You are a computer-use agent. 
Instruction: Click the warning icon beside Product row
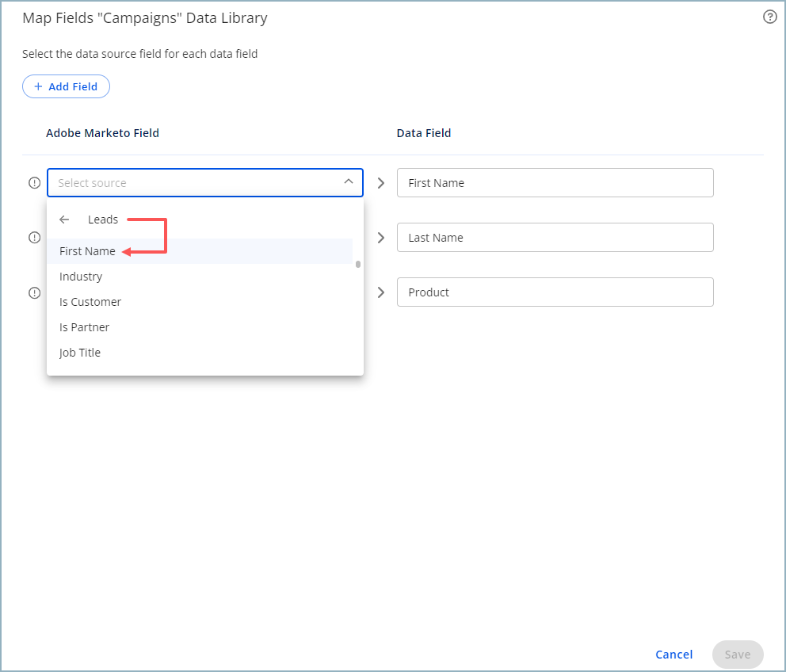pos(35,293)
